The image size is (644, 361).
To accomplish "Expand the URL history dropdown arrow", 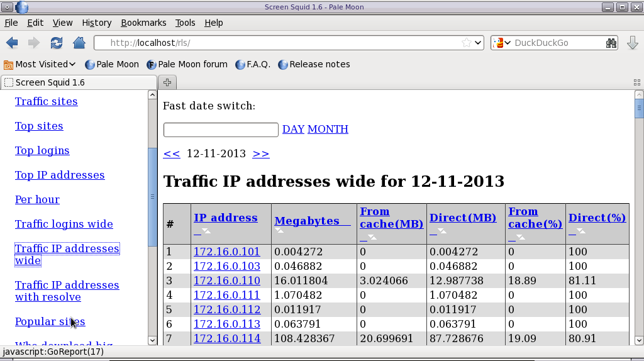I will point(478,43).
